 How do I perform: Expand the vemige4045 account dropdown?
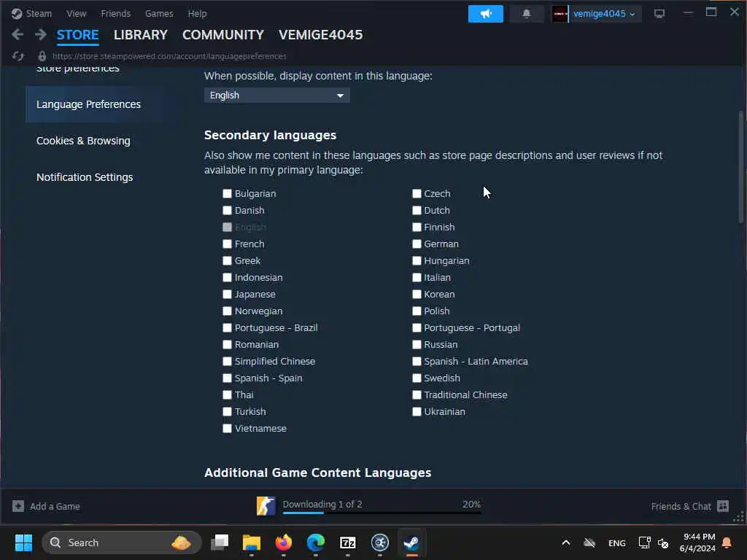pos(604,14)
